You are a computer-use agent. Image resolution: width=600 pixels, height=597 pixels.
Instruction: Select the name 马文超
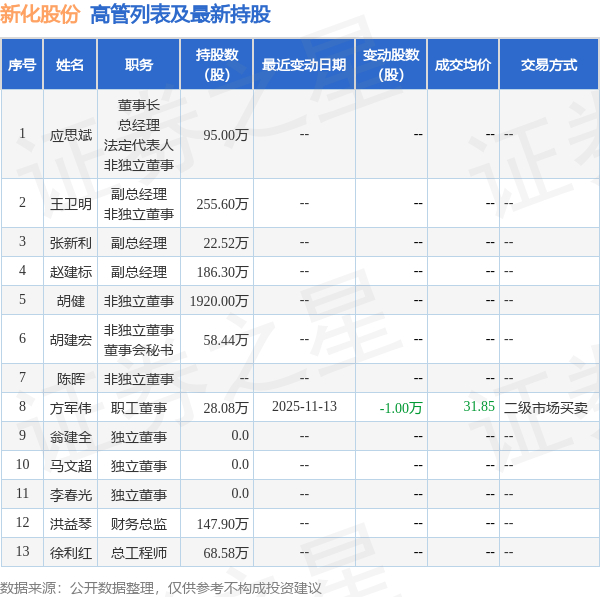click(x=71, y=466)
